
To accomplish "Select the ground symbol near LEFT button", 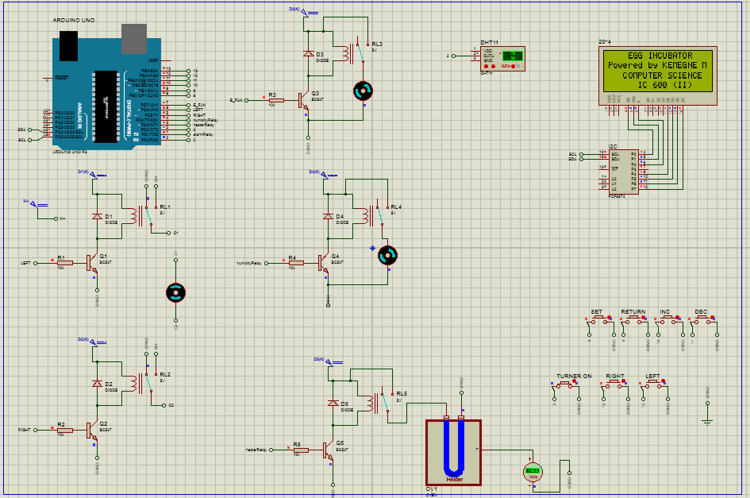I will (707, 421).
